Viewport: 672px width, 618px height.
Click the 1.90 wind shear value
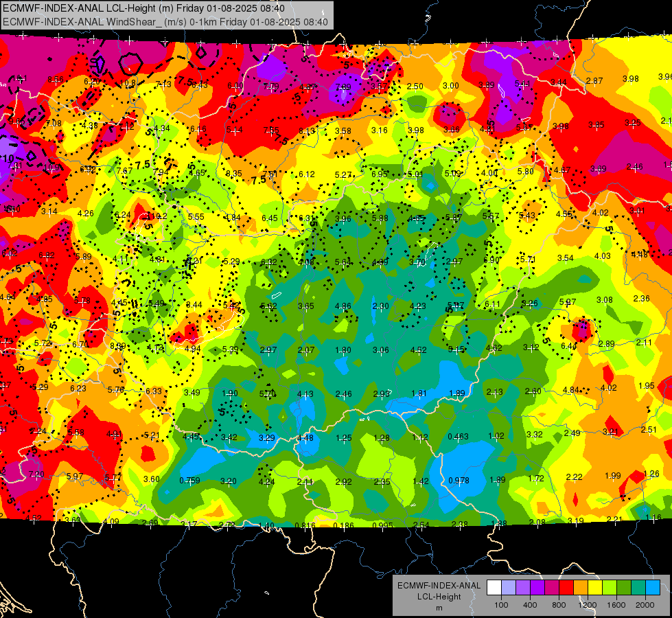(x=230, y=393)
